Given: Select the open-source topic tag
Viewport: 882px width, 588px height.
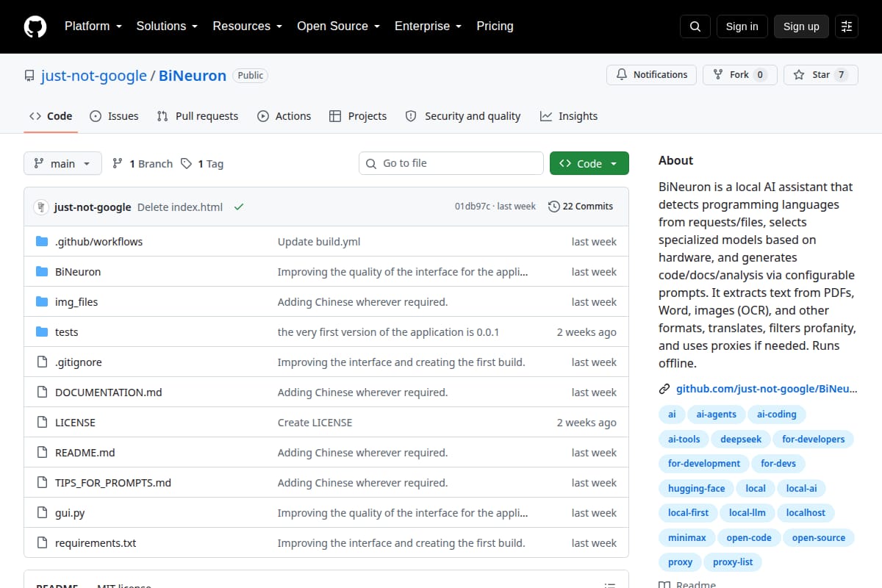Looking at the screenshot, I should 819,537.
